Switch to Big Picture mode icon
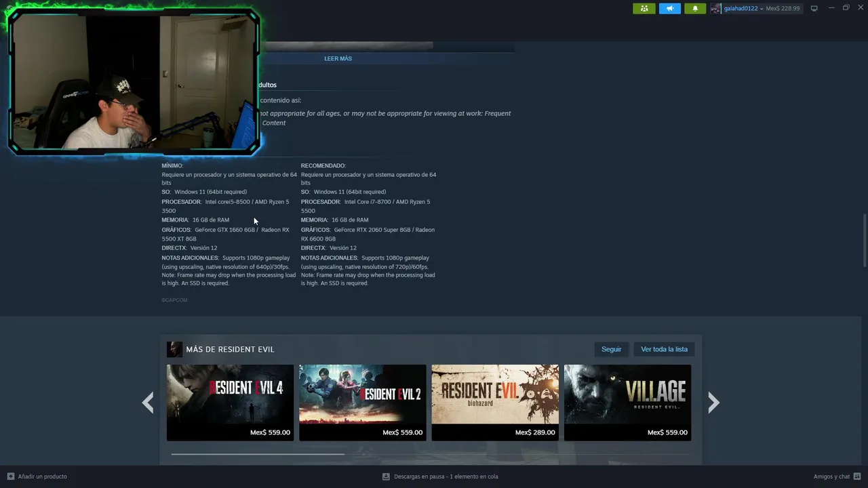This screenshot has width=868, height=488. point(814,8)
